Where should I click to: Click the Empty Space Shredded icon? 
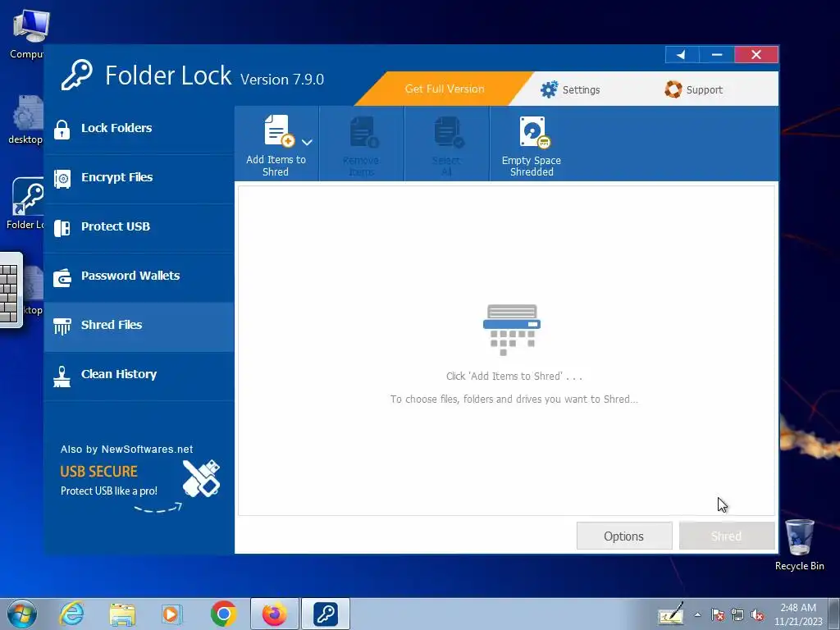(534, 132)
